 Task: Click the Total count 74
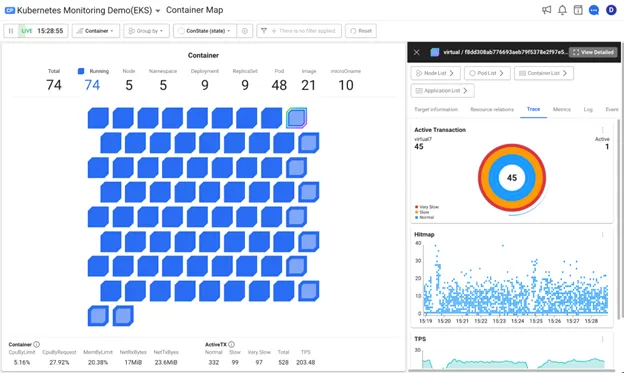[x=54, y=85]
